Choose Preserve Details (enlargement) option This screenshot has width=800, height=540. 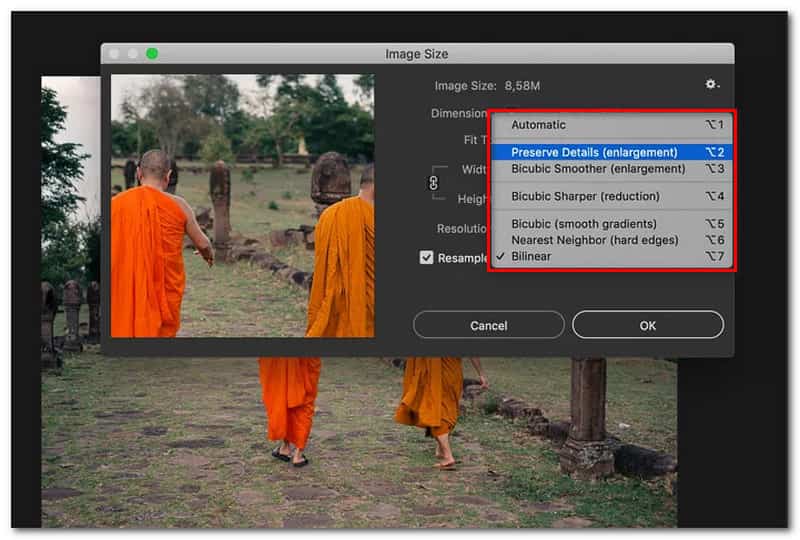click(611, 152)
